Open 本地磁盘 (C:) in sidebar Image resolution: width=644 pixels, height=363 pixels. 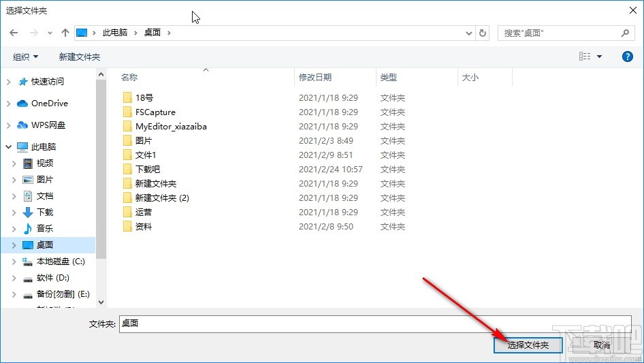point(61,262)
